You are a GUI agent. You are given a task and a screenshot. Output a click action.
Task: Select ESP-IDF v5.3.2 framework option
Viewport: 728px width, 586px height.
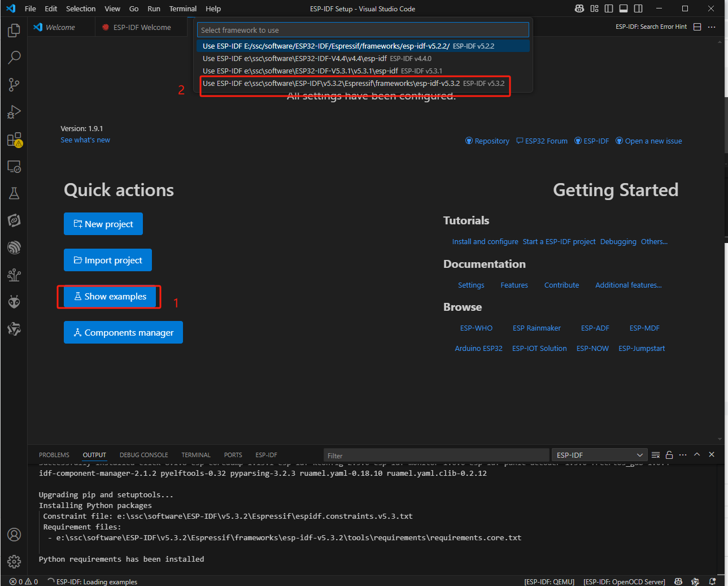tap(363, 83)
